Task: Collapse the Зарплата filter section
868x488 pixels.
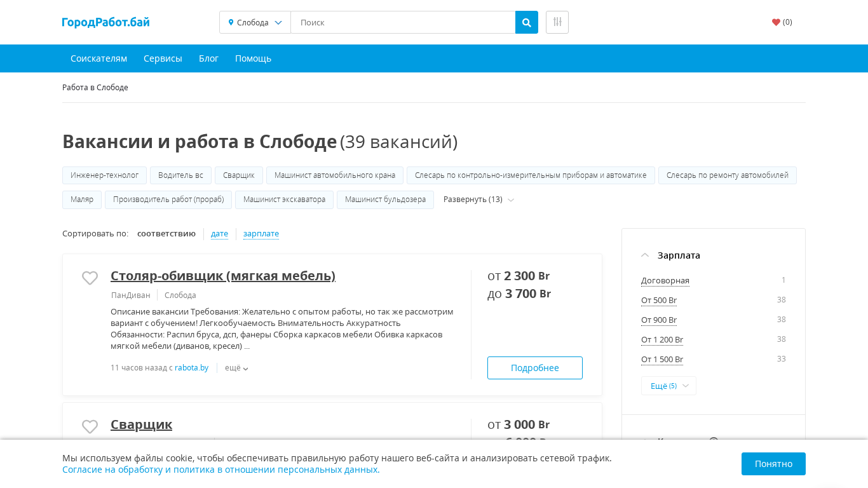Action: (671, 255)
